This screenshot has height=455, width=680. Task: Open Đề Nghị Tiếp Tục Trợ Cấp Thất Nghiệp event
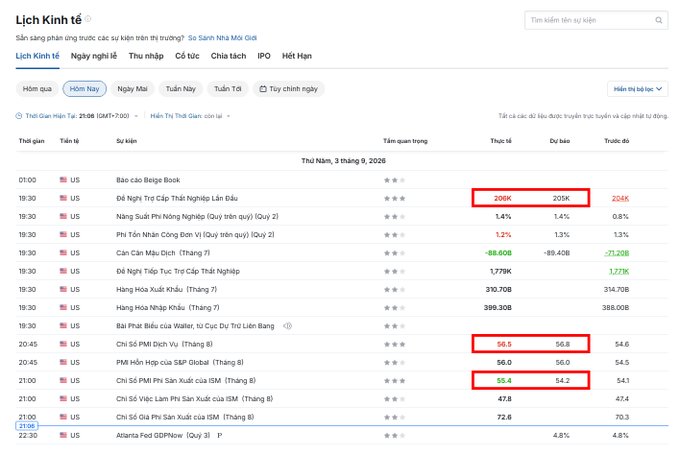click(x=178, y=271)
